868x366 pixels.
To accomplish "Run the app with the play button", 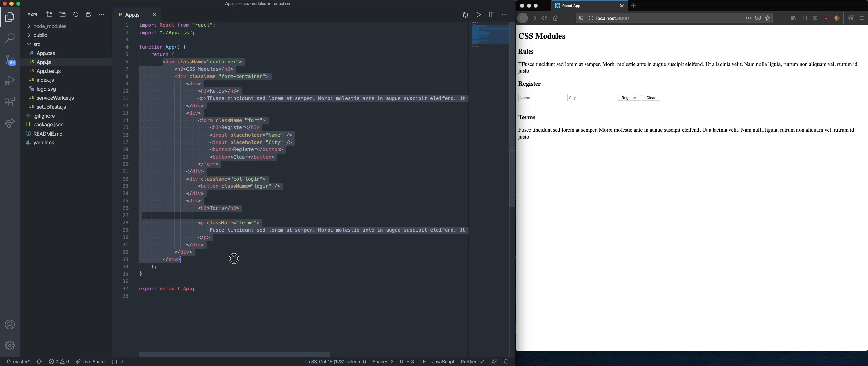I will [478, 15].
